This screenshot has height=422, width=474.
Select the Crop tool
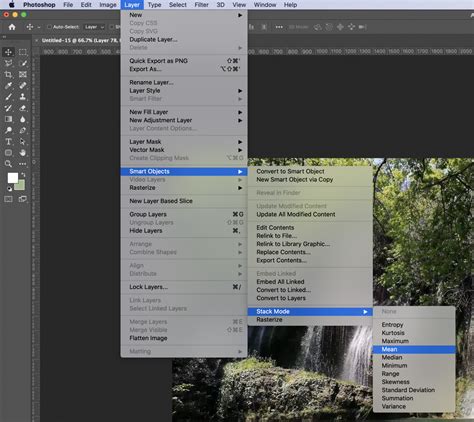click(9, 74)
